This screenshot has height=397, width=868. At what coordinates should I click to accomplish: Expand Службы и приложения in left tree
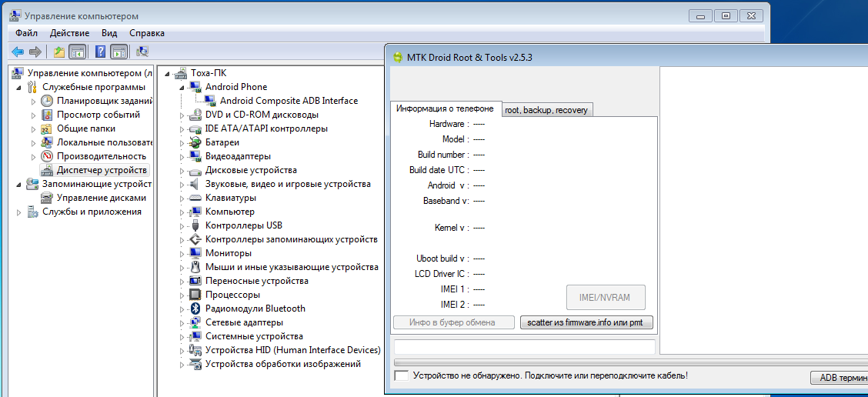(x=19, y=212)
